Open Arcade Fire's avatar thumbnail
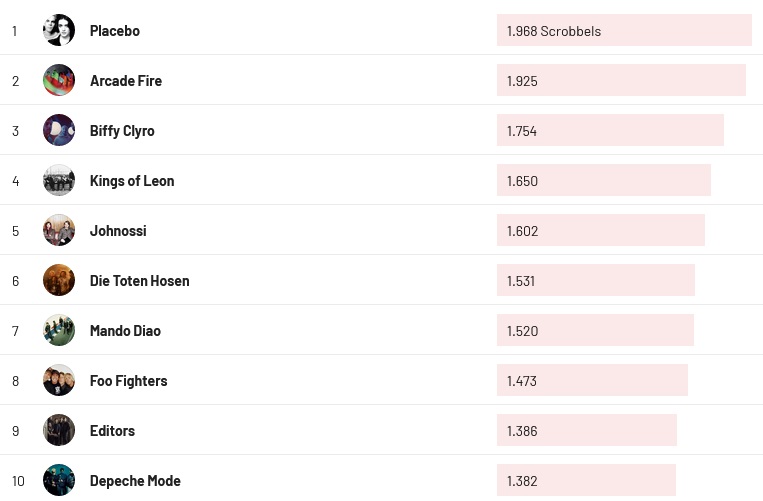This screenshot has height=501, width=763. (x=59, y=80)
